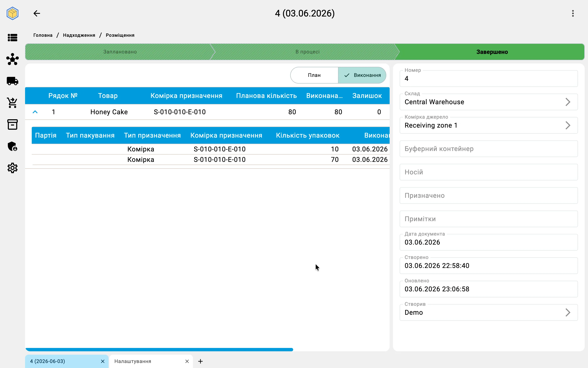Open the shopping cart orders icon
Image resolution: width=588 pixels, height=368 pixels.
tap(12, 103)
